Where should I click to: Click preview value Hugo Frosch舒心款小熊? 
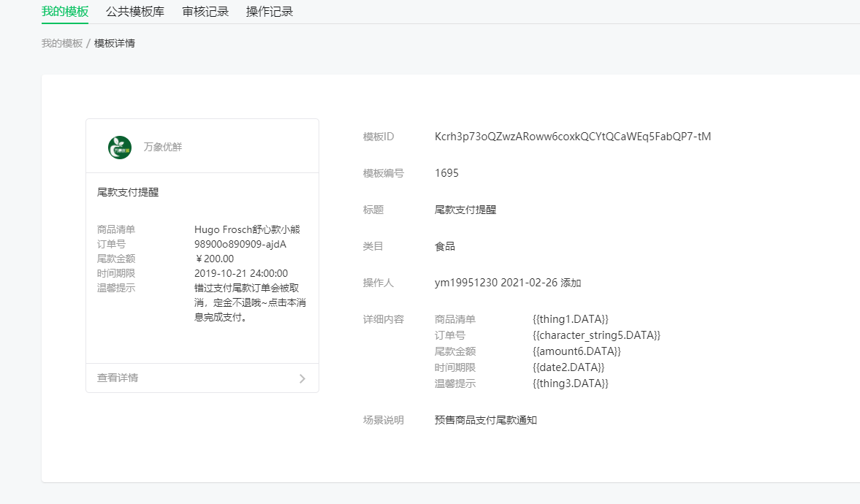pyautogui.click(x=248, y=229)
